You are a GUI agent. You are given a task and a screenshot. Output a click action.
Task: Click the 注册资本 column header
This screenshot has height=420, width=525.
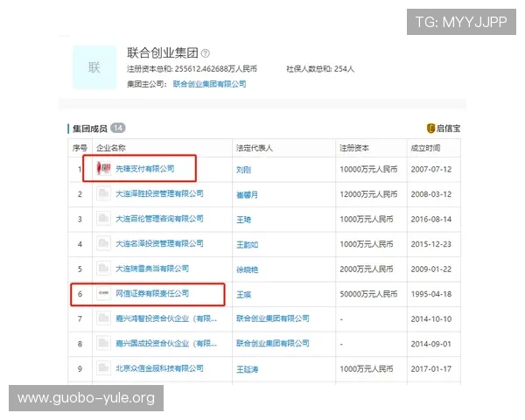pyautogui.click(x=353, y=148)
